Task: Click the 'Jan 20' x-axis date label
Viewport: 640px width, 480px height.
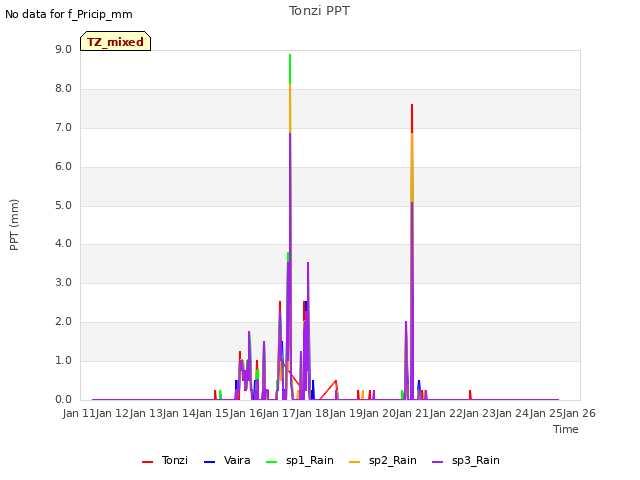Action: [379, 413]
